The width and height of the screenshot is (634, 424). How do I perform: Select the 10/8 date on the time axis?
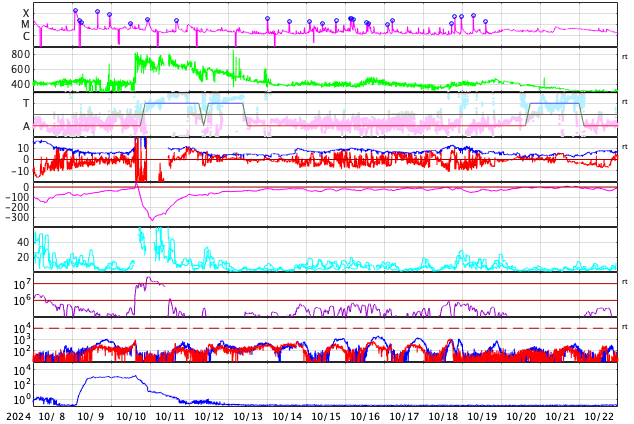[53, 416]
